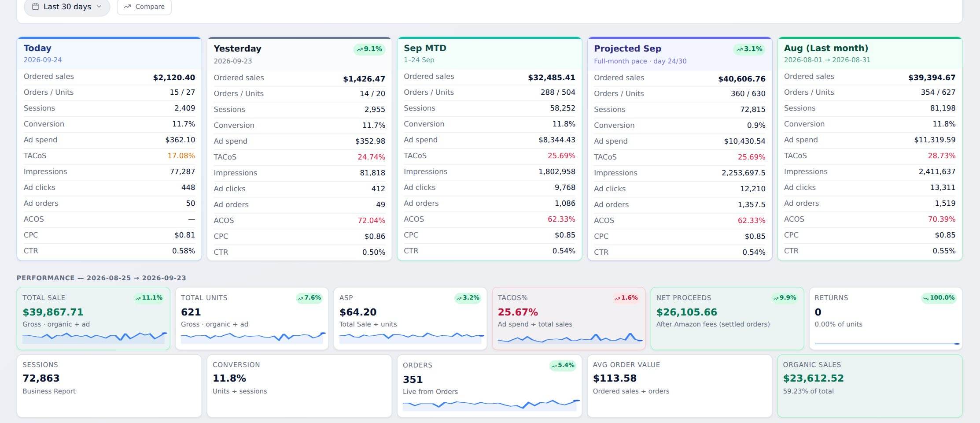Image resolution: width=980 pixels, height=423 pixels.
Task: Click the Total Sale sparkline chart
Action: point(94,338)
